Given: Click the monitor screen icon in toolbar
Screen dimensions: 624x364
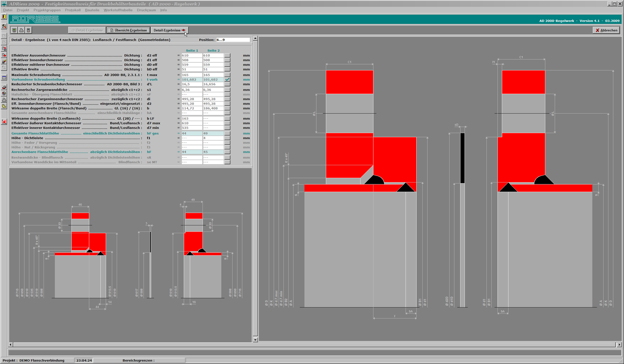Looking at the screenshot, I should [14, 30].
